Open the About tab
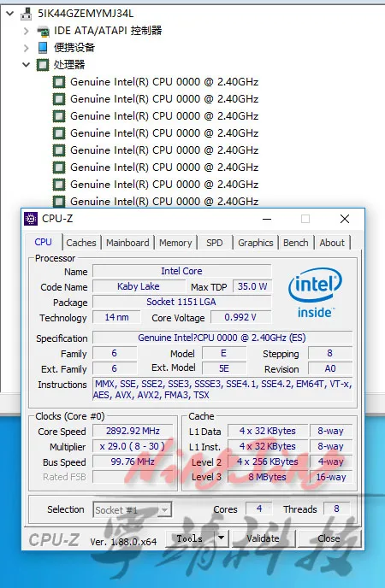 [332, 243]
